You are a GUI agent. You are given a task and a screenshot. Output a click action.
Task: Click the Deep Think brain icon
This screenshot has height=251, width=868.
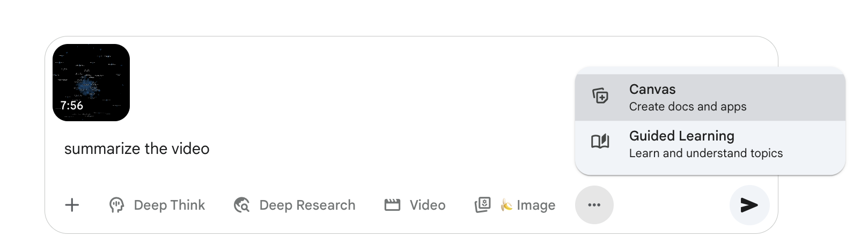[116, 205]
